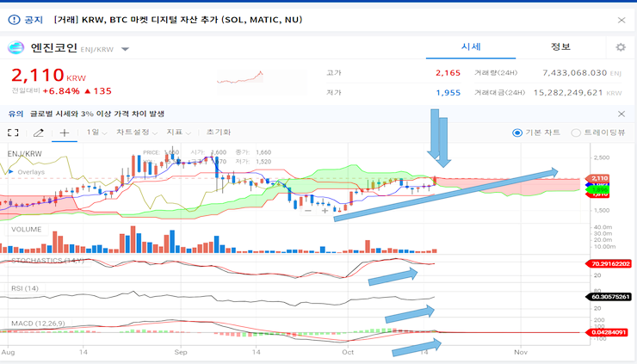Open the ENJ/KRW market dropdown arrow
This screenshot has width=637, height=364.
(125, 49)
